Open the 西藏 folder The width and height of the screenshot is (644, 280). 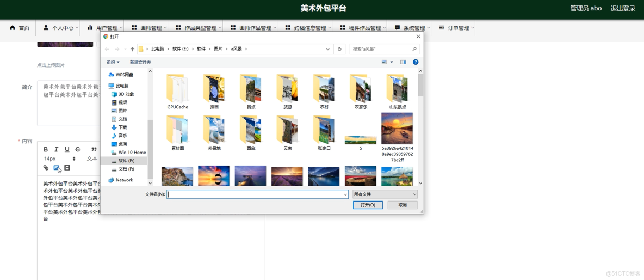tap(251, 133)
